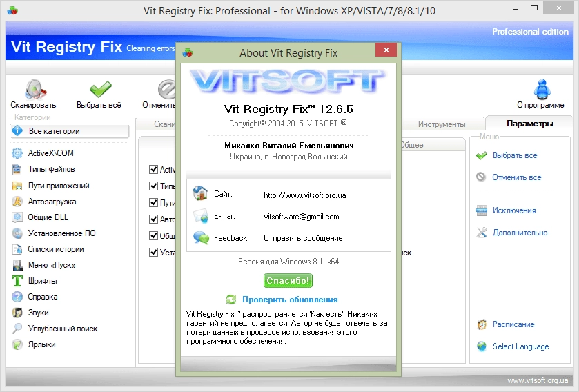Image resolution: width=579 pixels, height=392 pixels.
Task: Click the green check icon beside menu Выбрать всё
Action: click(482, 155)
